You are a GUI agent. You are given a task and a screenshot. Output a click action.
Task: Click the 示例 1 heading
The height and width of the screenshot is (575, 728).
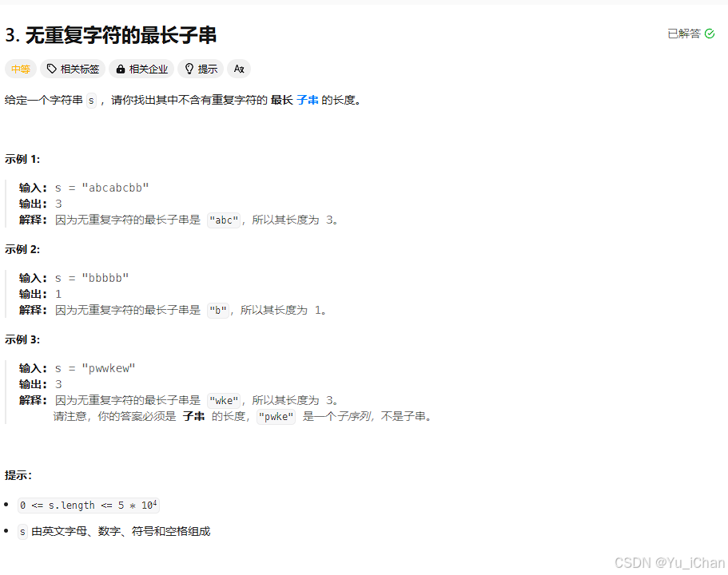pos(22,159)
